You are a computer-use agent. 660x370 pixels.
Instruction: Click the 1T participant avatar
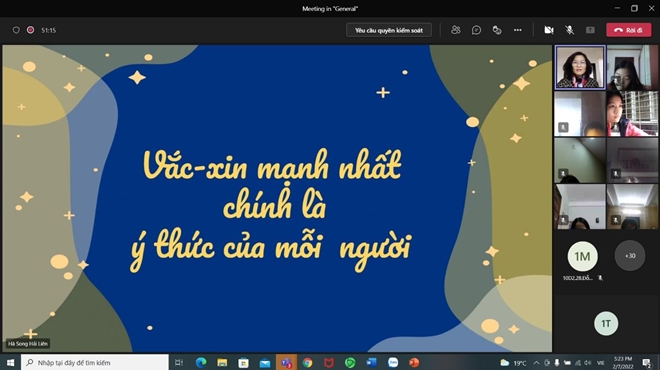pos(606,323)
